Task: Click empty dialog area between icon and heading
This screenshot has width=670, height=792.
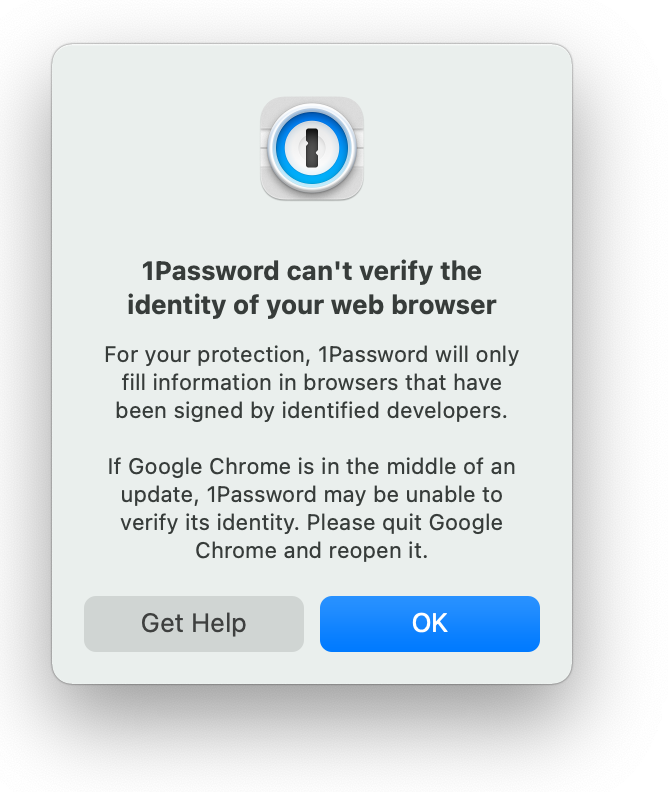Action: (312, 228)
